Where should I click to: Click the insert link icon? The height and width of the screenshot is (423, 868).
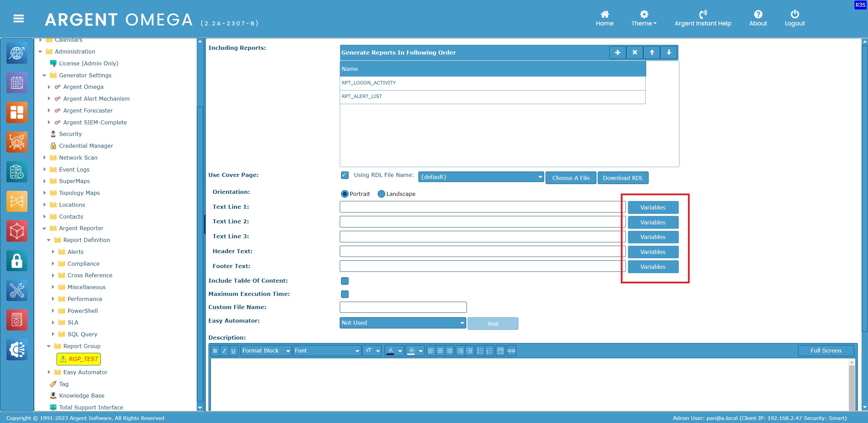[511, 351]
